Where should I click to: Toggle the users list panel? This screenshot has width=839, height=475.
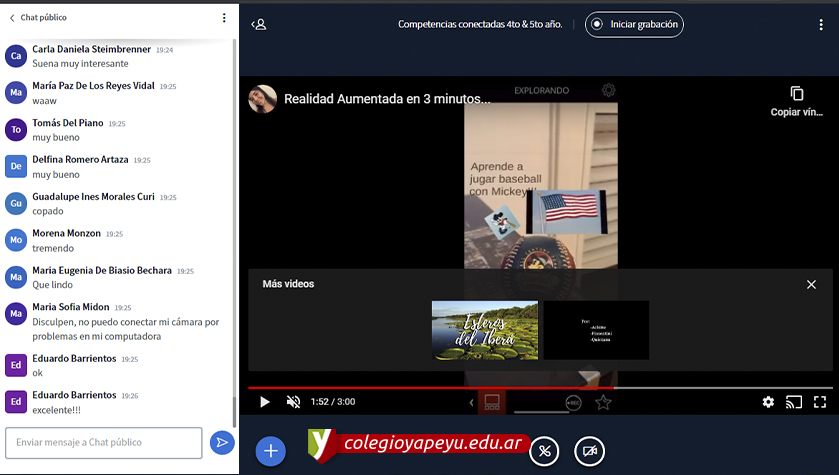(x=259, y=24)
